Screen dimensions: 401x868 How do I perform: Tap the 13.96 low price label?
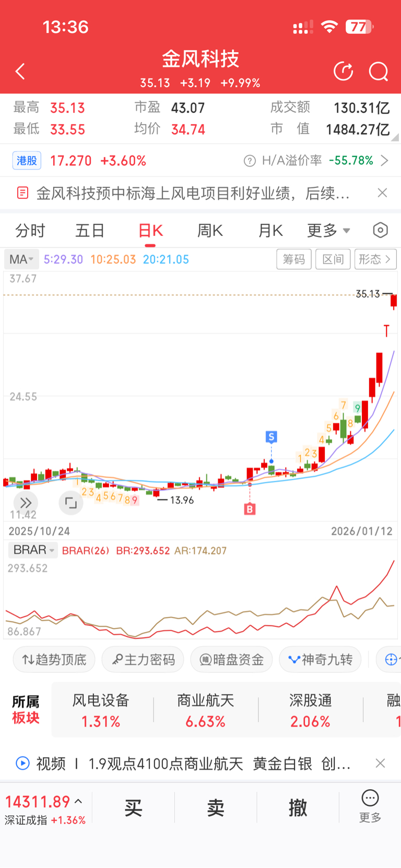[x=182, y=500]
